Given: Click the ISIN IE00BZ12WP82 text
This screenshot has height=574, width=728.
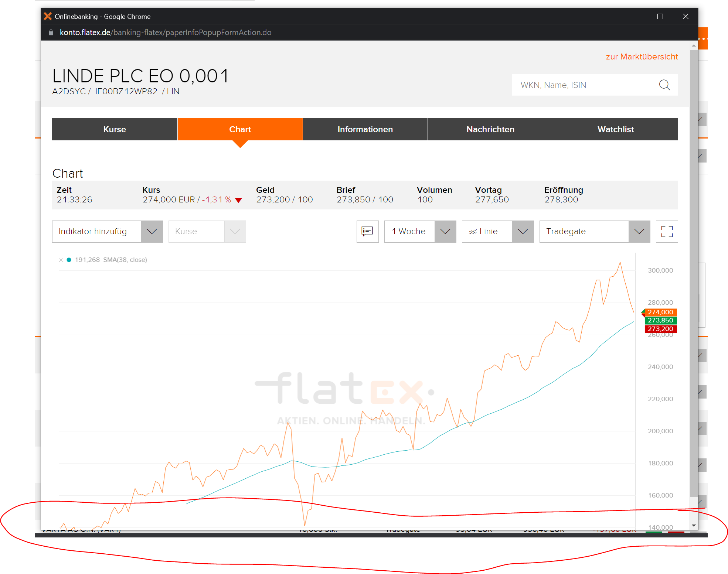Looking at the screenshot, I should [x=126, y=91].
